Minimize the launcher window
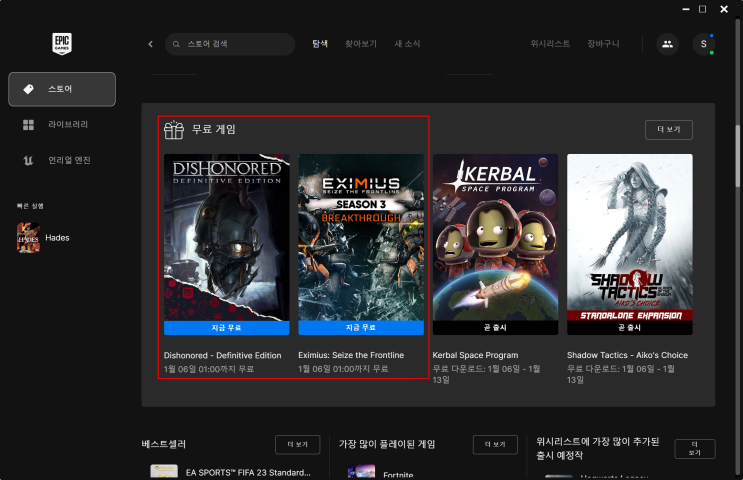Screen dimensions: 743x480 pos(686,9)
